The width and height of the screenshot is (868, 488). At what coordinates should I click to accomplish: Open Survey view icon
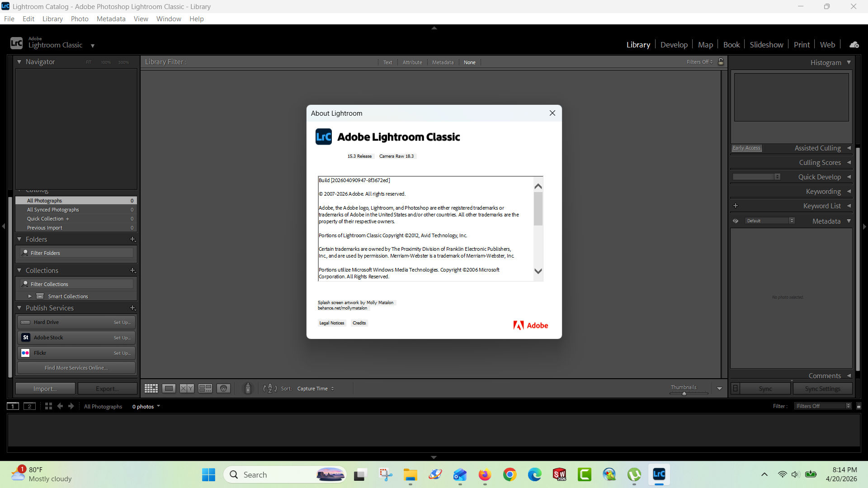(x=205, y=389)
